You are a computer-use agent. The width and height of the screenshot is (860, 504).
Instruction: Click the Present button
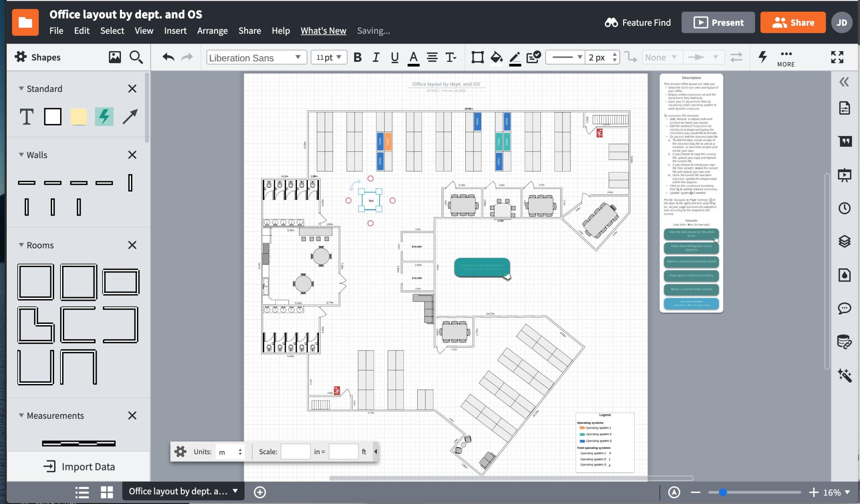click(719, 22)
